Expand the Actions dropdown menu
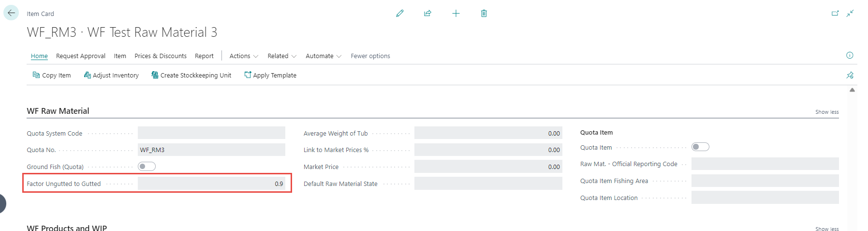 pos(244,56)
